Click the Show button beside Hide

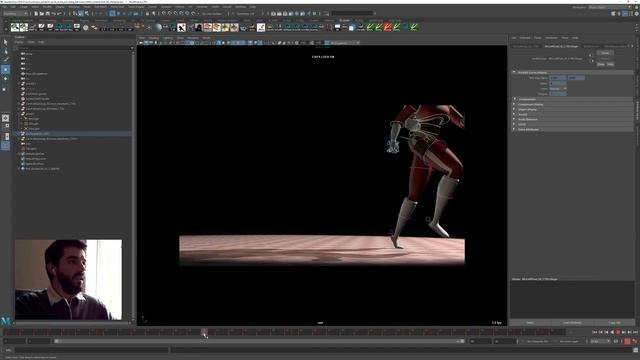(x=601, y=64)
